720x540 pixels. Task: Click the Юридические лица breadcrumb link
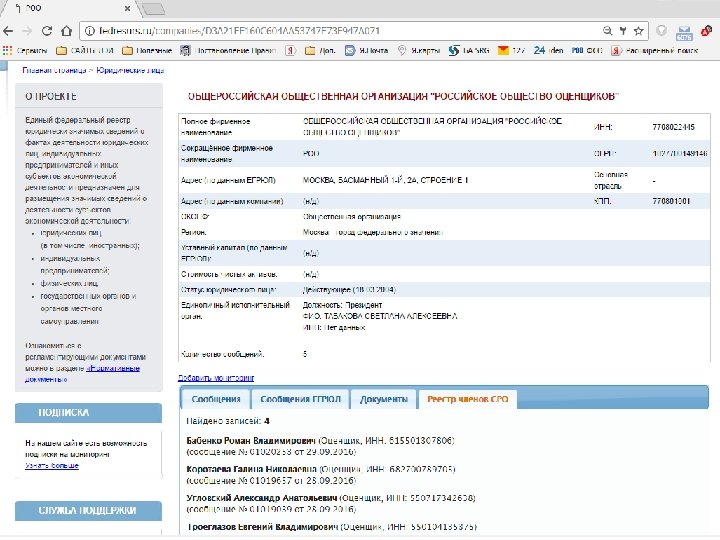click(x=130, y=70)
